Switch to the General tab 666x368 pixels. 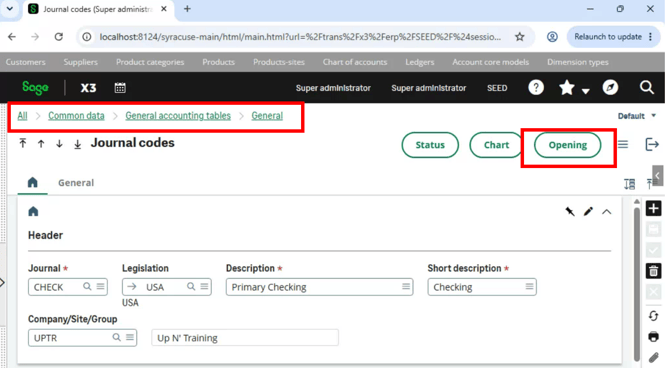(76, 183)
